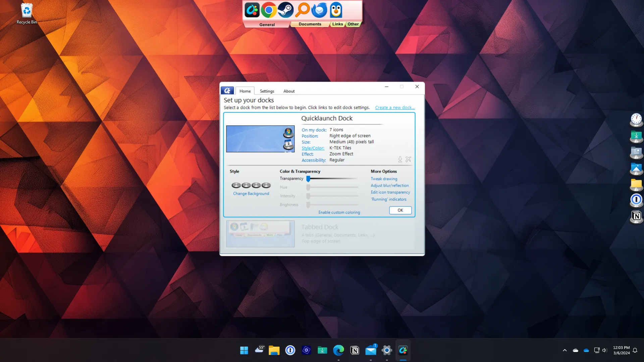The width and height of the screenshot is (644, 362).
Task: Open Notion from the taskbar
Action: click(x=355, y=350)
